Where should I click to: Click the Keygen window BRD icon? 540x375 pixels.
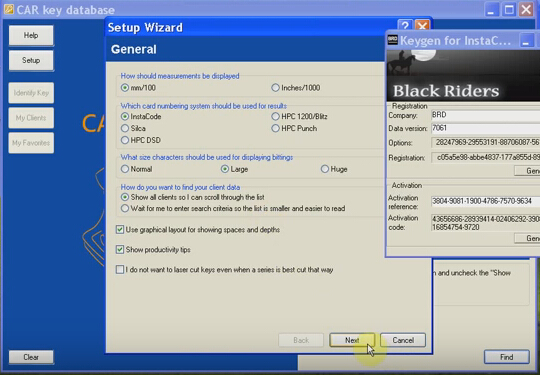pyautogui.click(x=393, y=40)
